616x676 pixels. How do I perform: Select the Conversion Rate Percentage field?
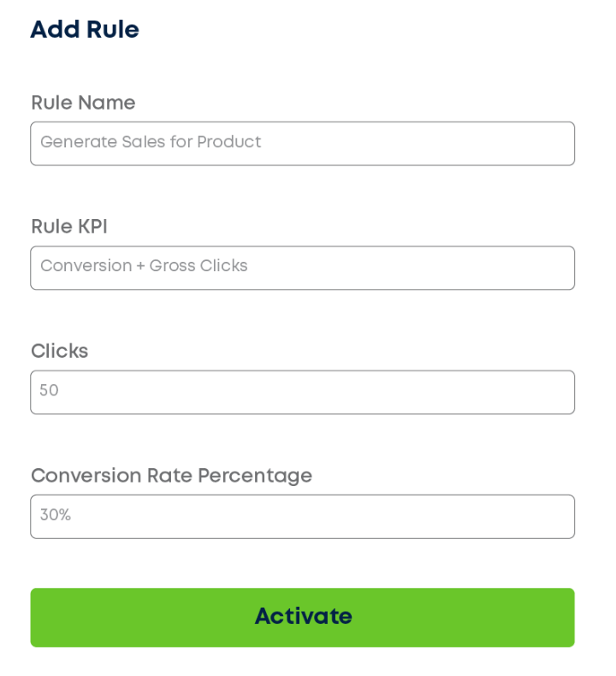(x=302, y=516)
